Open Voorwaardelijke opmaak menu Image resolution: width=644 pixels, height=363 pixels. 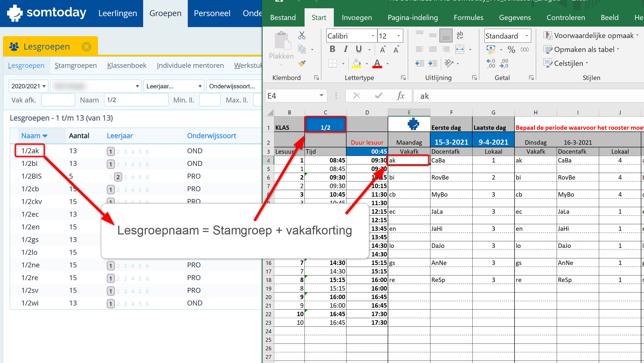click(x=591, y=35)
